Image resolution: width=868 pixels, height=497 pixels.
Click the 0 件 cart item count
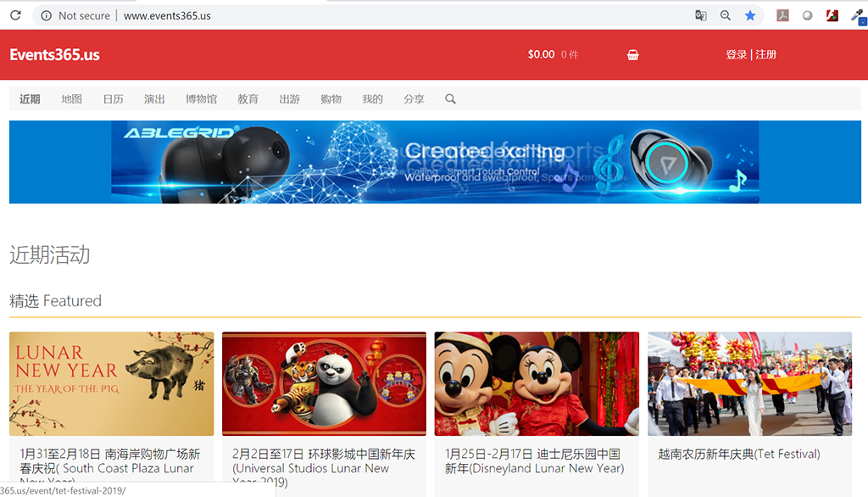[570, 55]
